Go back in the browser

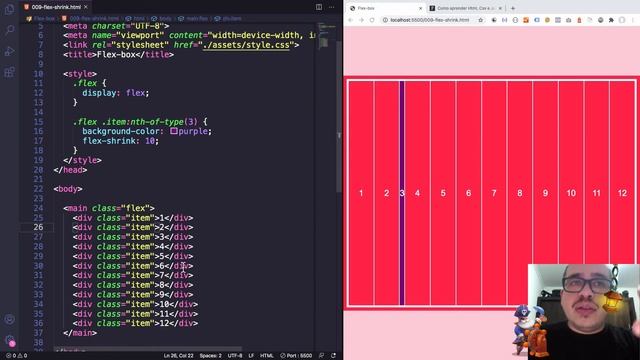tap(351, 20)
